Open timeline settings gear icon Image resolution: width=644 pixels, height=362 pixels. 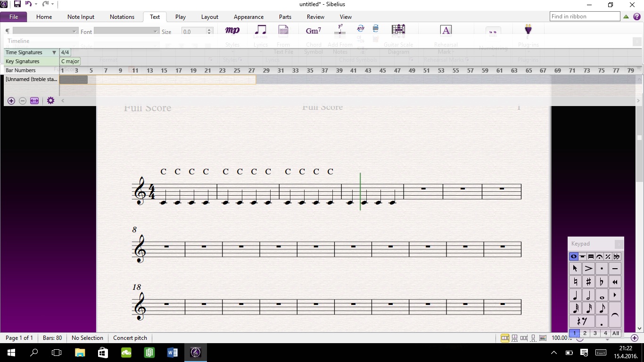coord(50,101)
